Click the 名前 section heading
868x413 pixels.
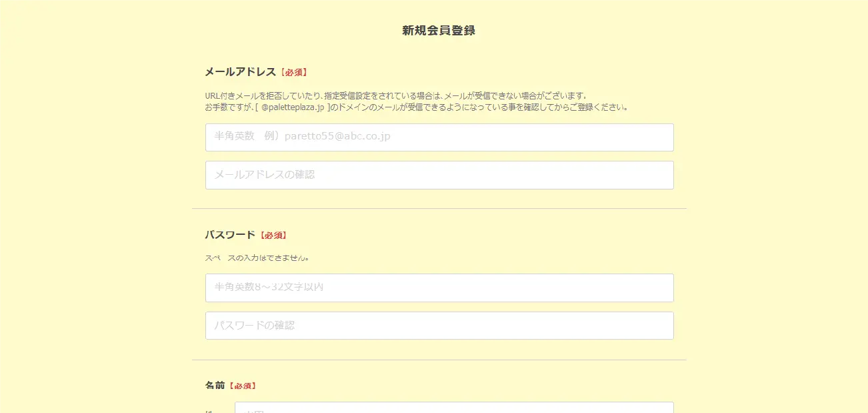tap(214, 385)
